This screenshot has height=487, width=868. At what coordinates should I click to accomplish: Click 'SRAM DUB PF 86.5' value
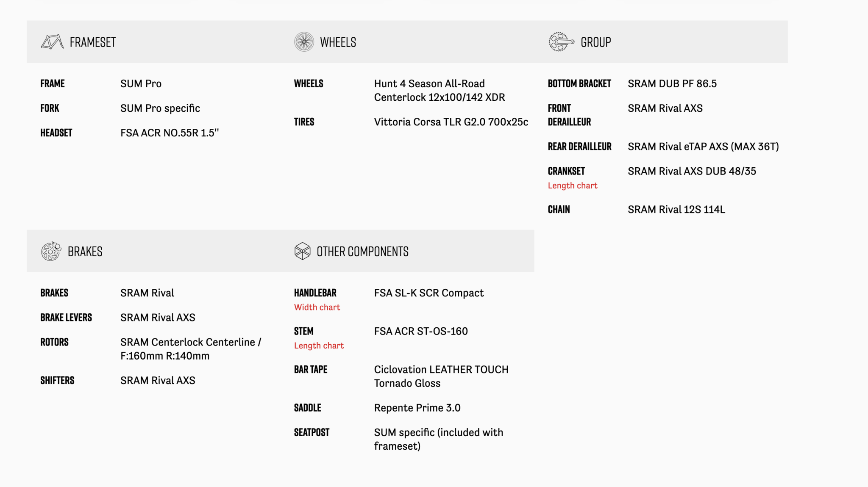pyautogui.click(x=672, y=83)
